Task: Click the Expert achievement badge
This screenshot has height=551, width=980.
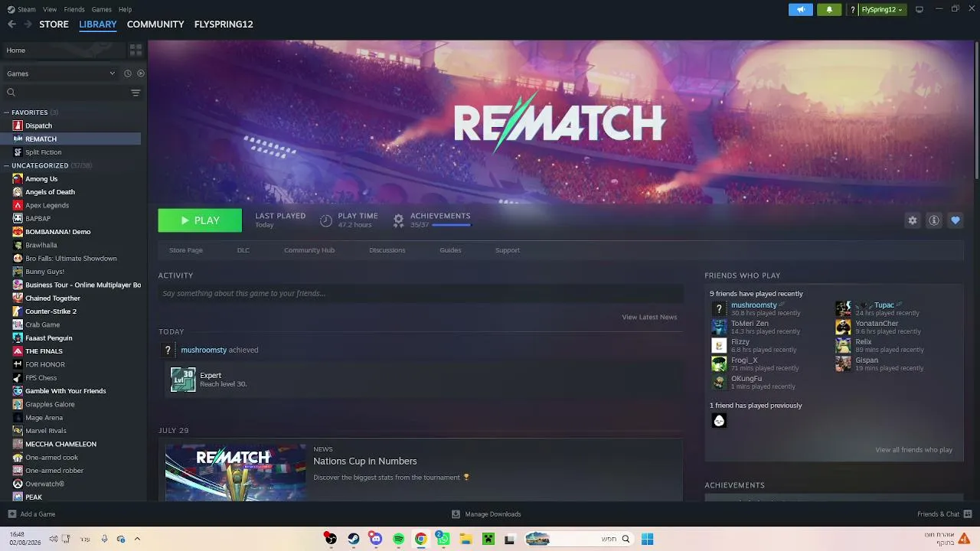Action: 183,380
